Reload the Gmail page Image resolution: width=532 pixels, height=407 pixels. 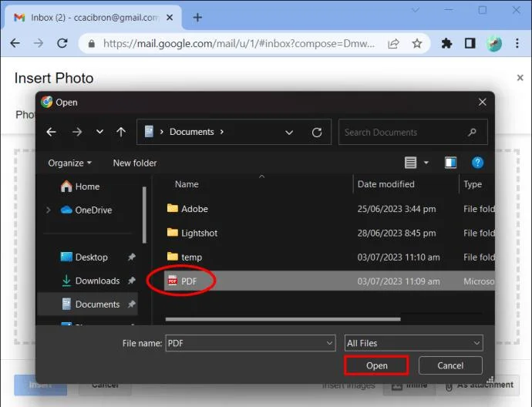pyautogui.click(x=62, y=43)
